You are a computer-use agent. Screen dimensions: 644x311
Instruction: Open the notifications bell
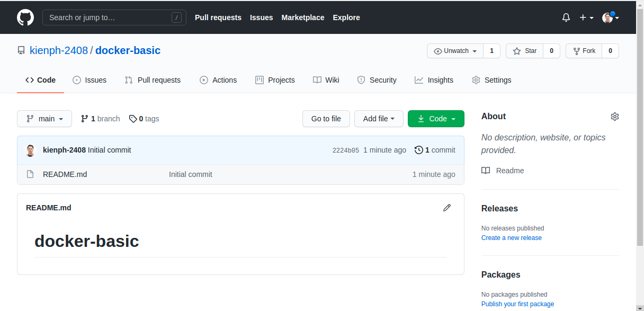pos(566,17)
